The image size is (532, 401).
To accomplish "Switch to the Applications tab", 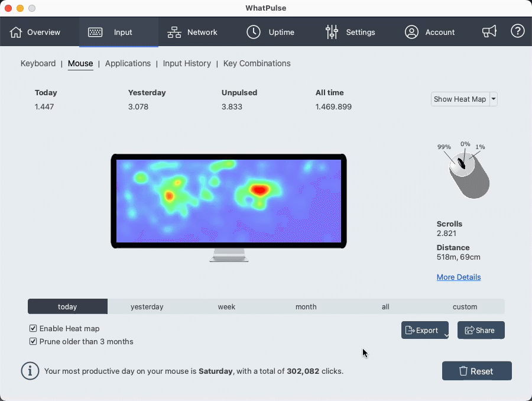I will coord(128,63).
